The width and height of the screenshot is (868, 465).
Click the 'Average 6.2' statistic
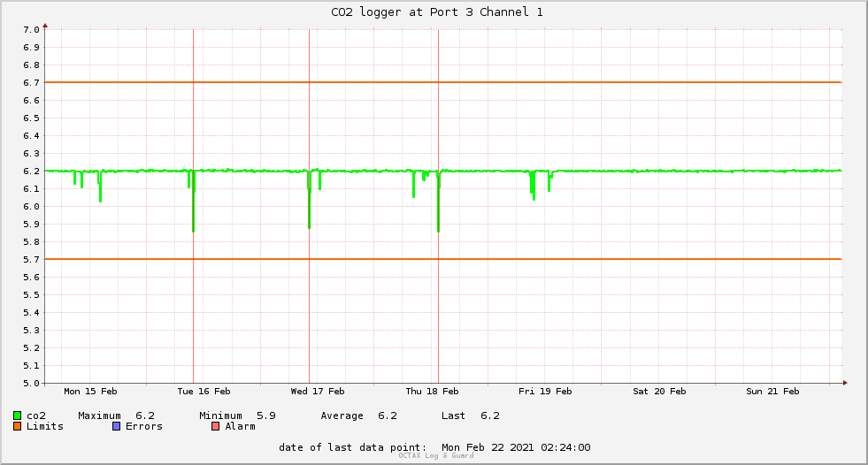tap(358, 415)
